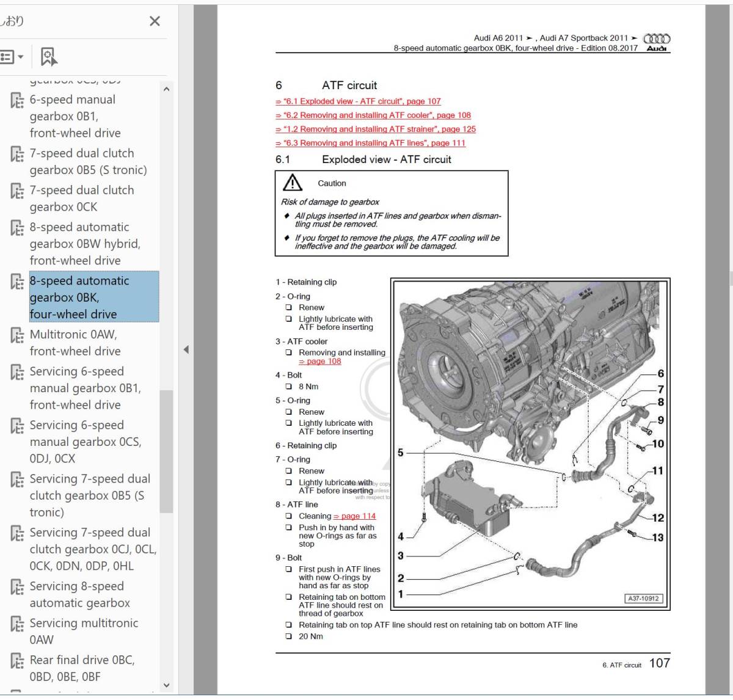Click the bookmarks panel scrollbar thumb
The image size is (733, 700).
166,451
